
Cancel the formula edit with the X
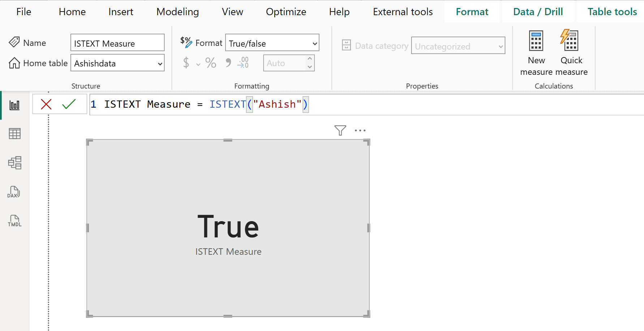point(46,104)
